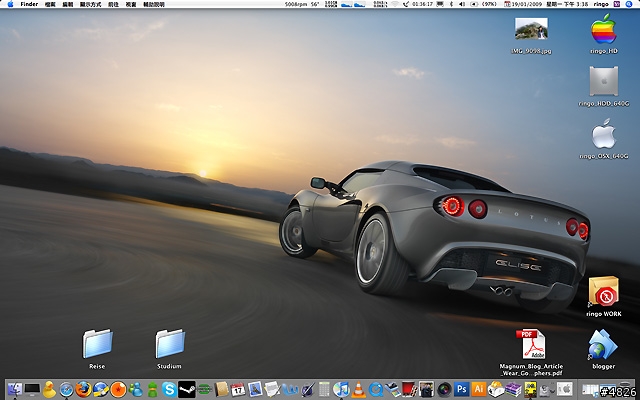This screenshot has width=640, height=400.
Task: Click the volume speaker icon in menu bar
Action: 462,4
